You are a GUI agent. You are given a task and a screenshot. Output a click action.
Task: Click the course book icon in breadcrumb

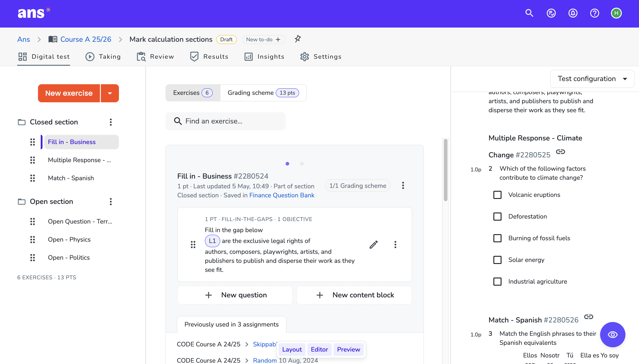tap(53, 39)
